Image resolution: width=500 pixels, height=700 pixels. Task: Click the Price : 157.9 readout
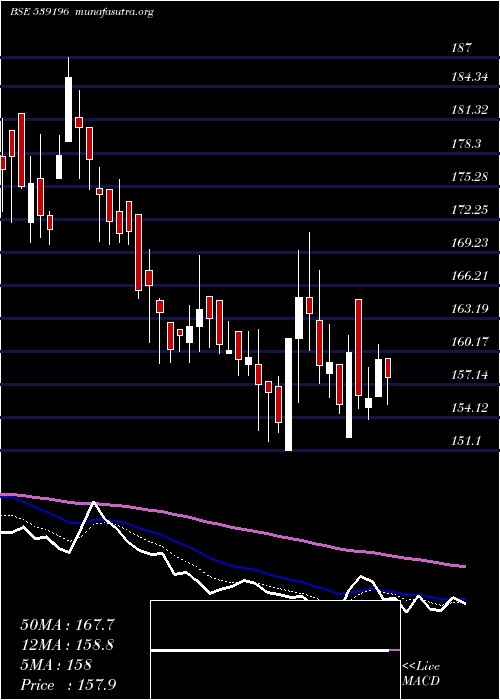68,685
